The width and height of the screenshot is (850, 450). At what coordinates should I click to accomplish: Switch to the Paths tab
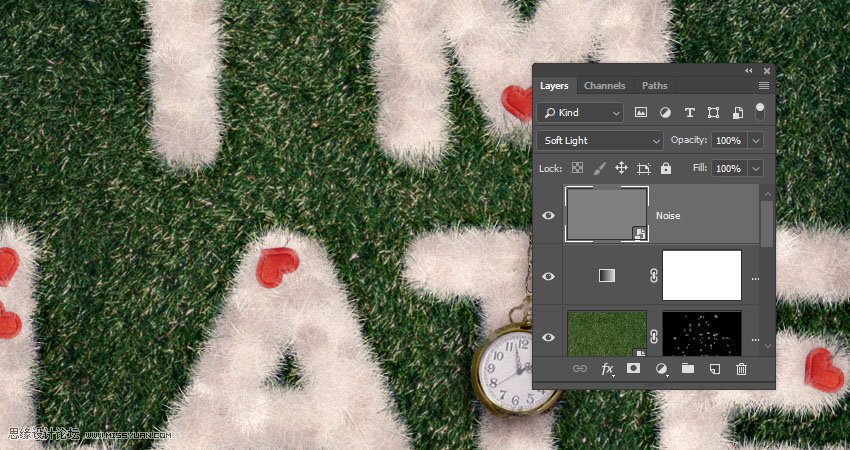pyautogui.click(x=655, y=86)
